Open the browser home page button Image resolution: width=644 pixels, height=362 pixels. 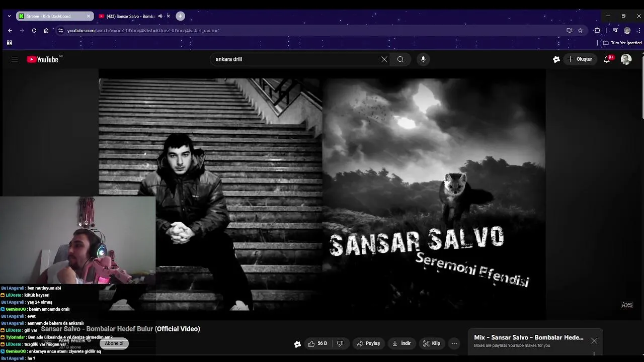(x=46, y=31)
